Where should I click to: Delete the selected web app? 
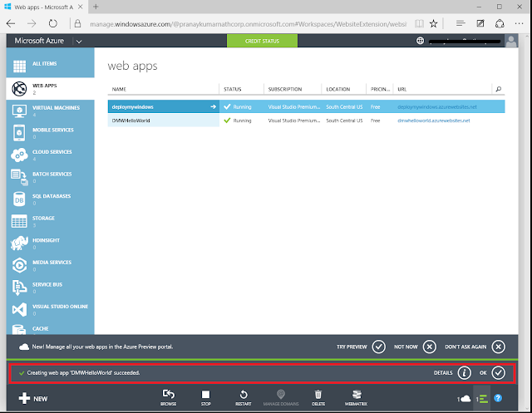click(x=318, y=397)
